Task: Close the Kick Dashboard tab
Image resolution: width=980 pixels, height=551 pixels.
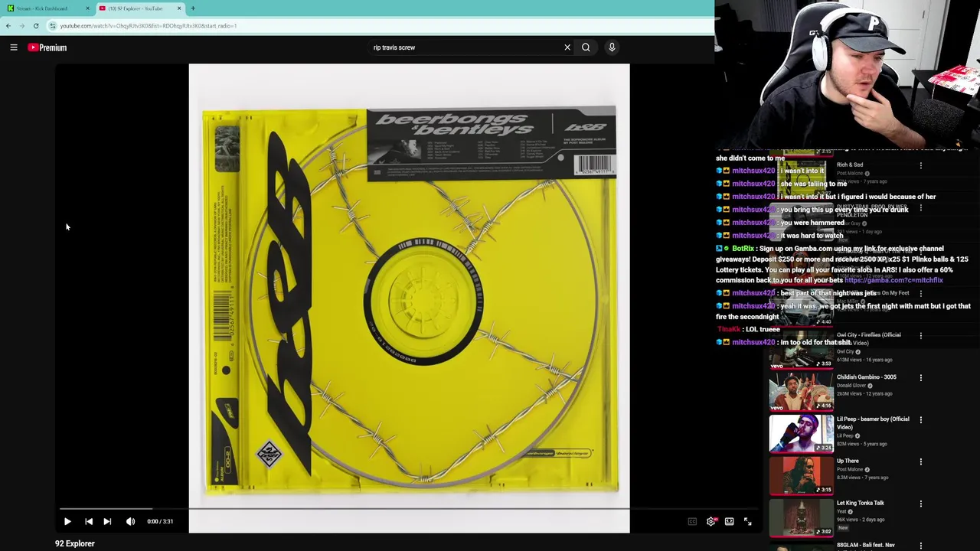Action: coord(87,8)
